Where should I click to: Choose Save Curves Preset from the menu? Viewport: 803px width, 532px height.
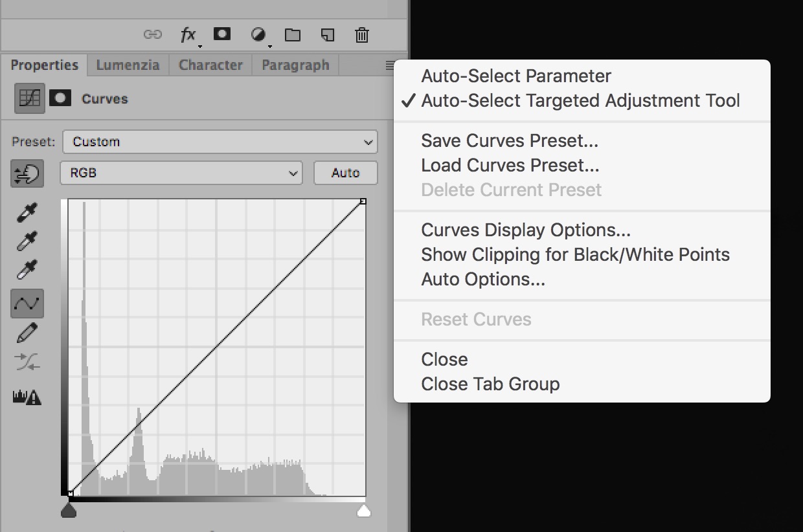(x=511, y=140)
